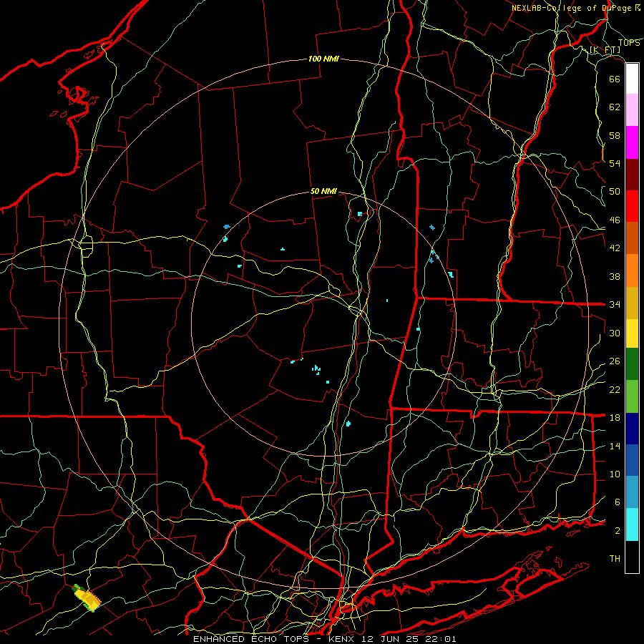Click the 100 NMI range ring label
The width and height of the screenshot is (644, 644).
point(323,59)
